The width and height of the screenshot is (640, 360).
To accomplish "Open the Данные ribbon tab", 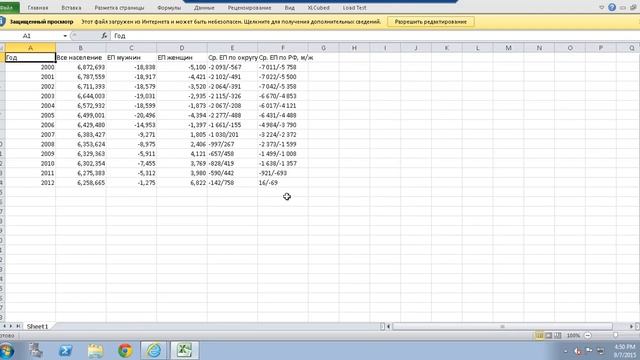I will (x=204, y=8).
